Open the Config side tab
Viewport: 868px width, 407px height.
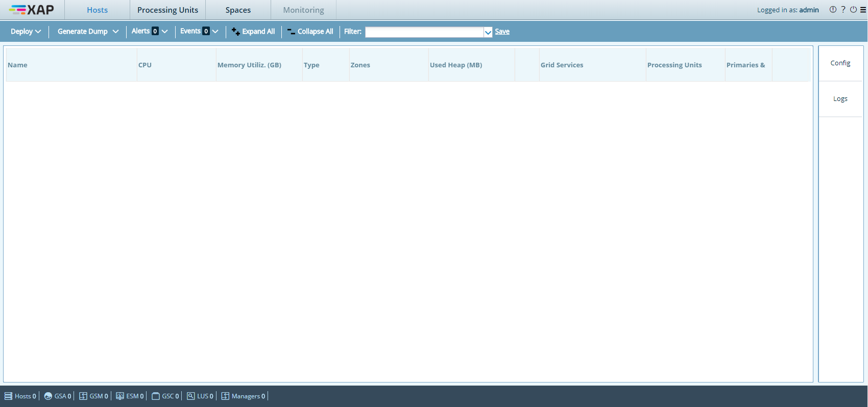point(840,63)
